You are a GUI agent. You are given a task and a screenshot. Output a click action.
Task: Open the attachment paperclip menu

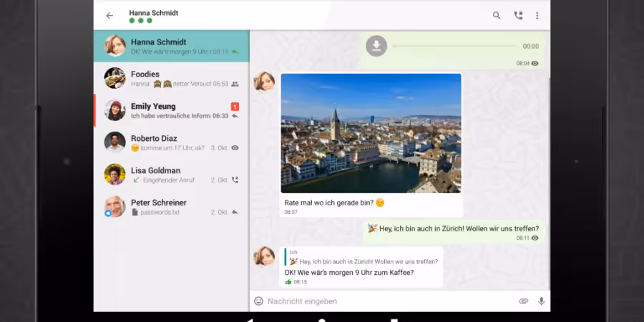click(x=523, y=301)
